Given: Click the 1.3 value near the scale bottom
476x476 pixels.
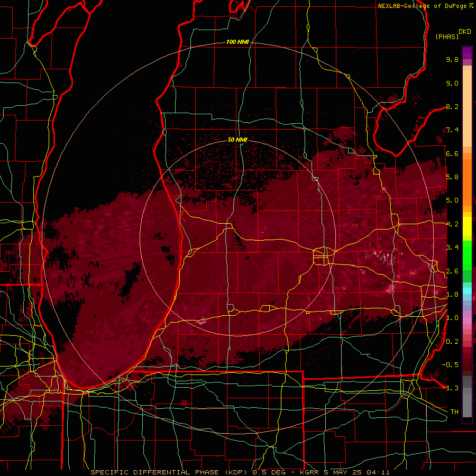Looking at the screenshot, I should coord(452,388).
